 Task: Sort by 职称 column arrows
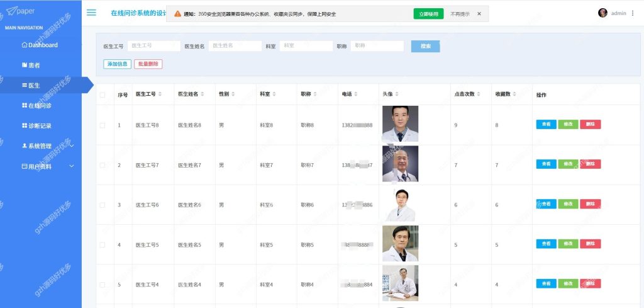click(x=315, y=94)
